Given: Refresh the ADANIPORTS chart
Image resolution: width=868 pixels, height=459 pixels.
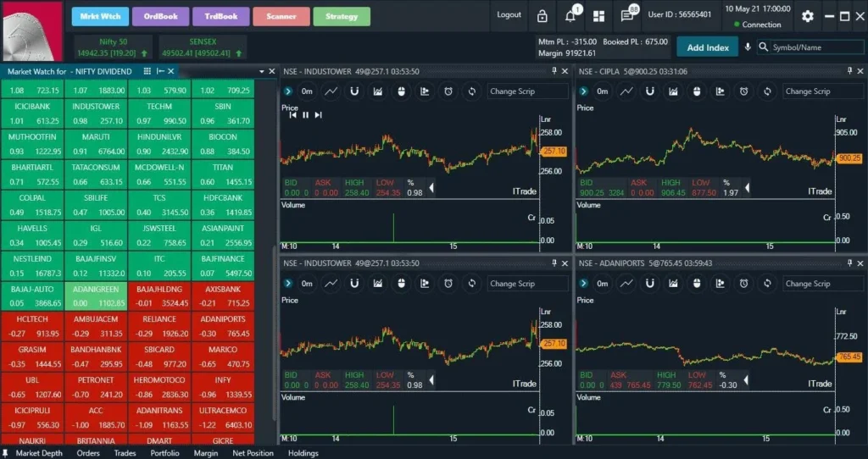Looking at the screenshot, I should tap(767, 284).
